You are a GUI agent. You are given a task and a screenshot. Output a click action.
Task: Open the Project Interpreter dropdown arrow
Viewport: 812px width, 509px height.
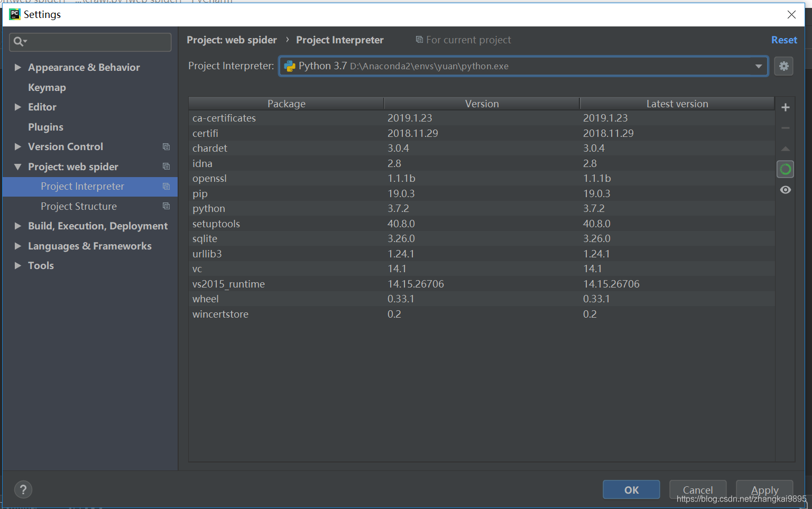click(x=759, y=66)
